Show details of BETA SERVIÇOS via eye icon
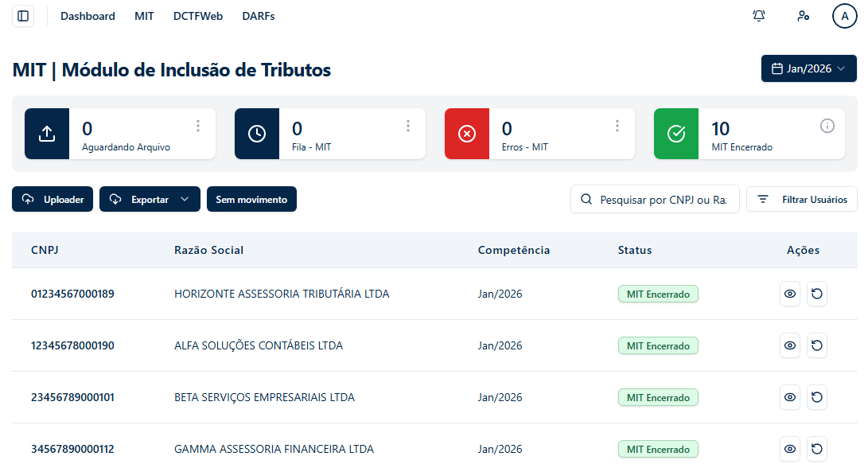Screen dimensions: 868x464 click(x=789, y=397)
